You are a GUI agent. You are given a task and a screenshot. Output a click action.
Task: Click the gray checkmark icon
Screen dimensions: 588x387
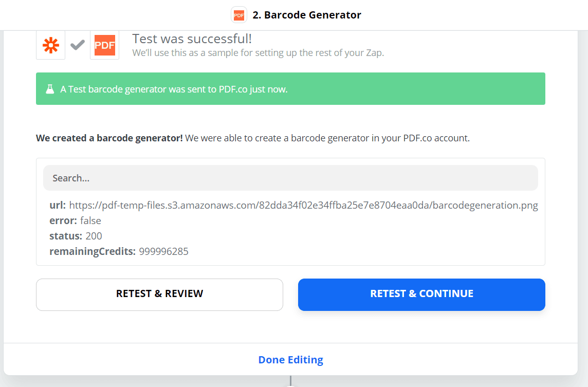[x=78, y=45]
